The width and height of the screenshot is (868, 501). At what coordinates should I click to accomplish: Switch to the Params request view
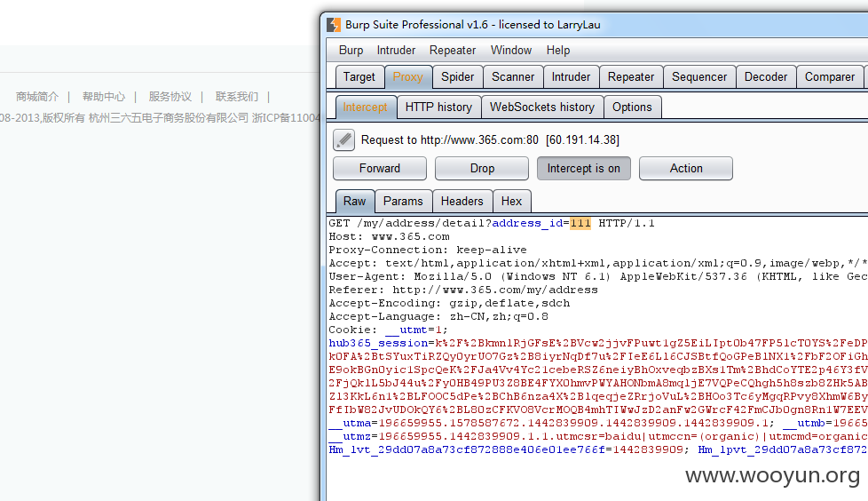point(403,201)
